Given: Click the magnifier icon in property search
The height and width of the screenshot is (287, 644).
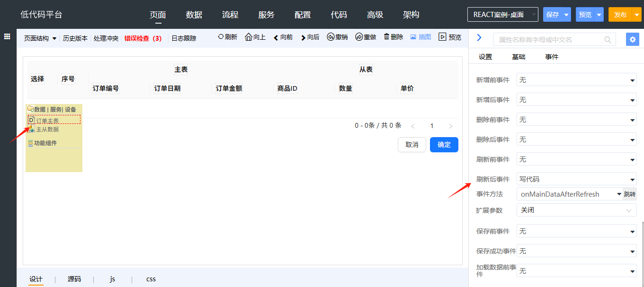Looking at the screenshot, I should [608, 40].
